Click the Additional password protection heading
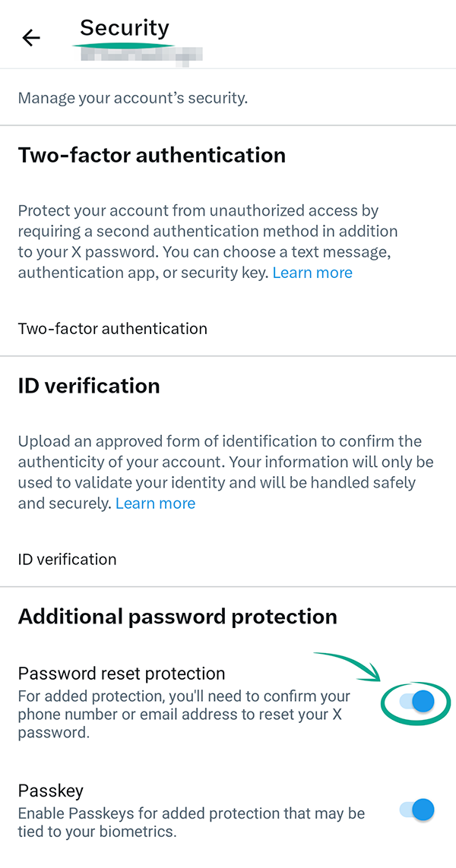Viewport: 456px width, 868px height. pos(178,616)
